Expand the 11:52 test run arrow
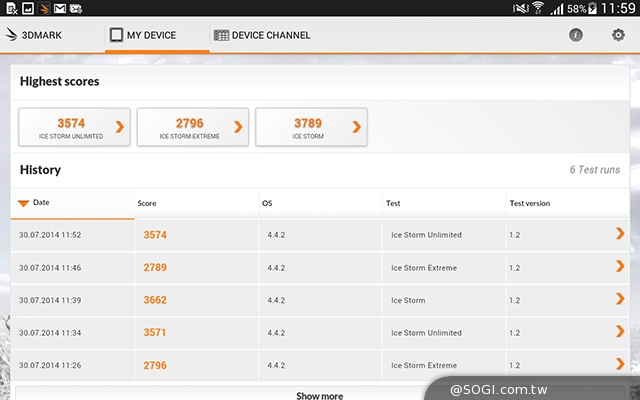Viewport: 640px width, 400px height. [620, 234]
